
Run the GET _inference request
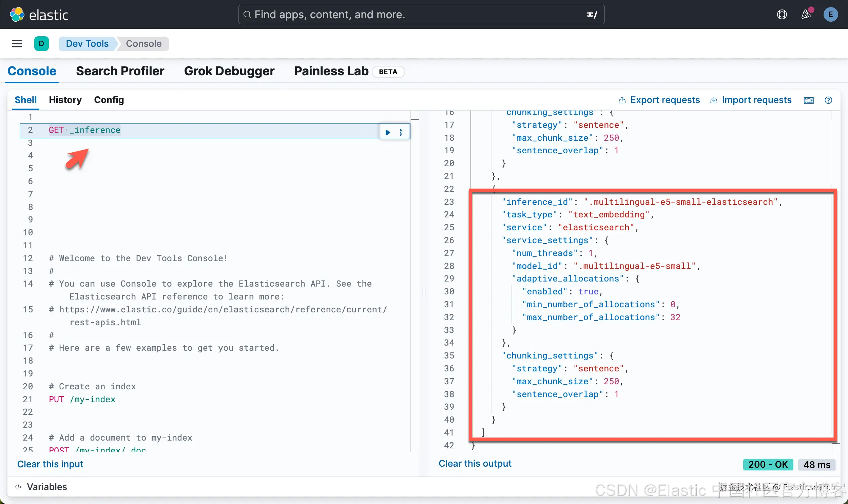[387, 132]
